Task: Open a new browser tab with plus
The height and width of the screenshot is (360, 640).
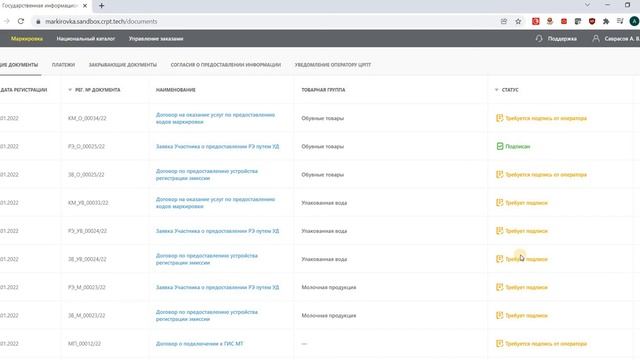Action: click(101, 6)
